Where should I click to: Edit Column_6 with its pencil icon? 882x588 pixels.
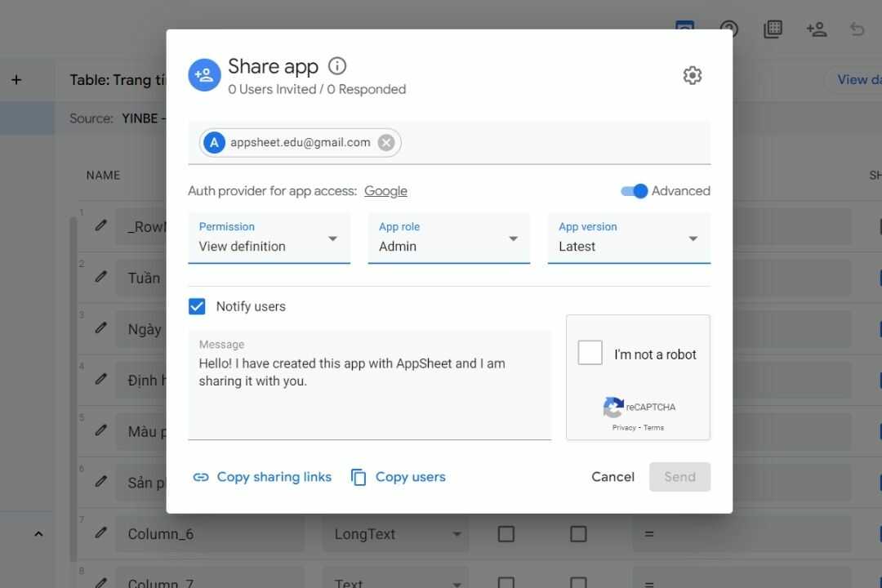(101, 532)
